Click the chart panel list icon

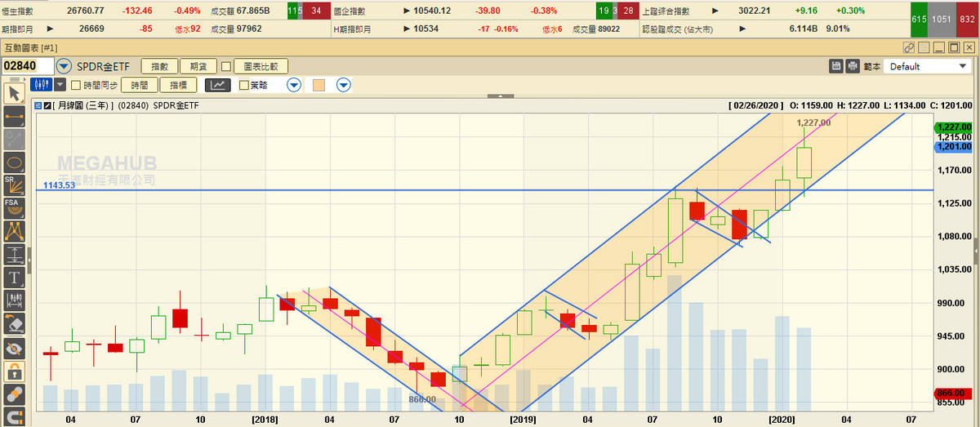click(x=38, y=105)
